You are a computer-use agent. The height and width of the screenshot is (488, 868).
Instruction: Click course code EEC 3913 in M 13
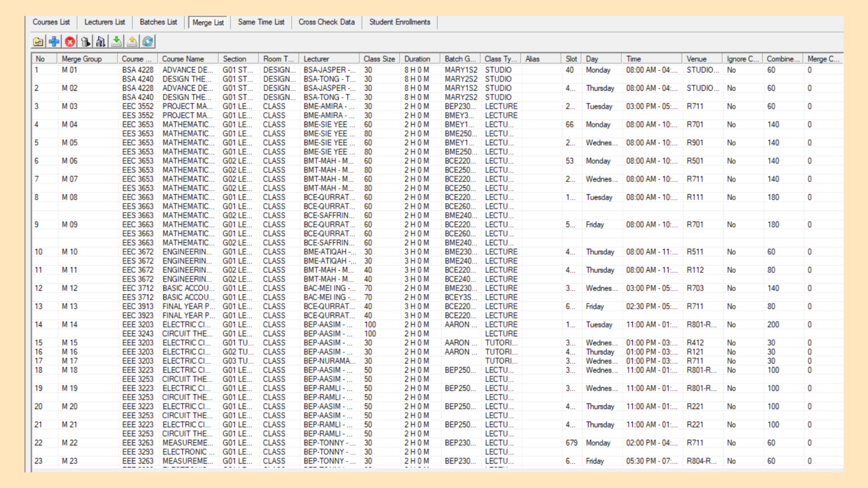(x=137, y=306)
